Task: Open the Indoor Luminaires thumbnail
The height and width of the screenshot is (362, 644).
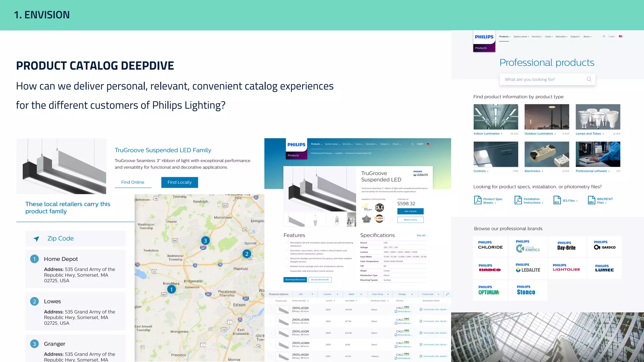Action: coord(496,117)
